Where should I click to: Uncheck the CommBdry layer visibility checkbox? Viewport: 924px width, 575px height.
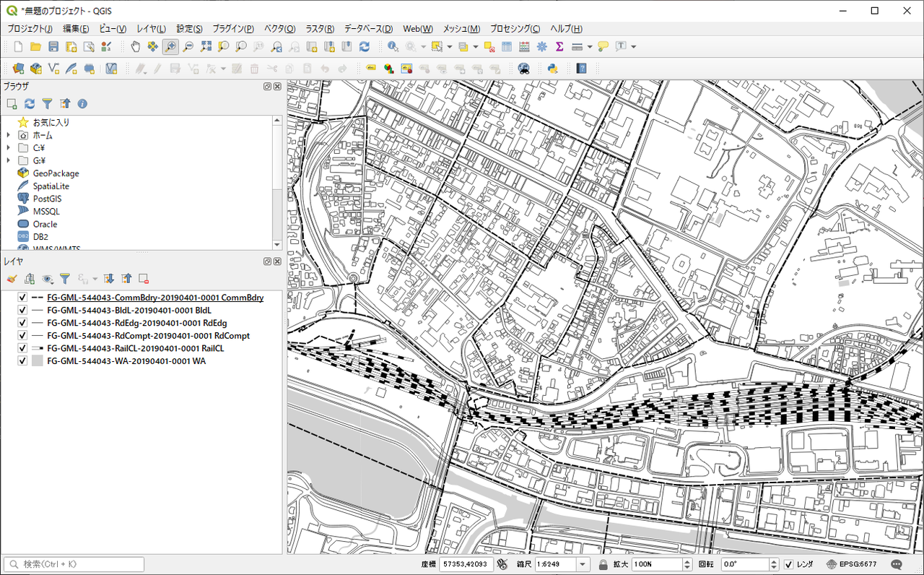click(22, 298)
